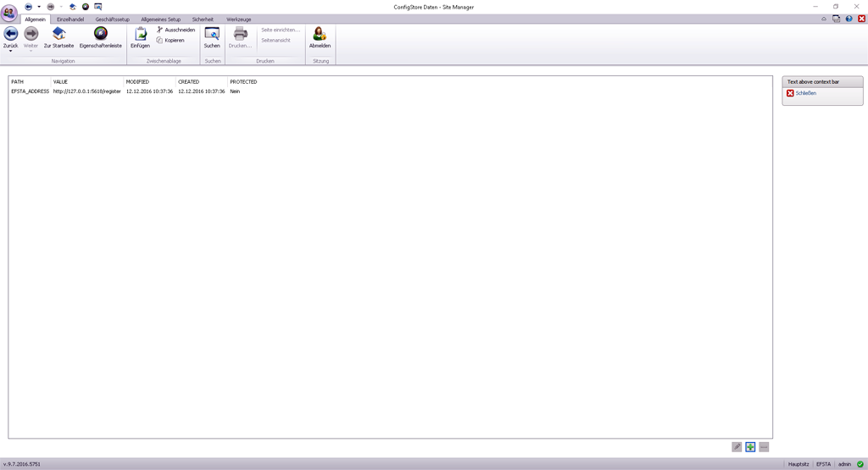Screen dimensions: 868x470
Task: Collapse the ribbon with the up chevron
Action: coord(824,19)
